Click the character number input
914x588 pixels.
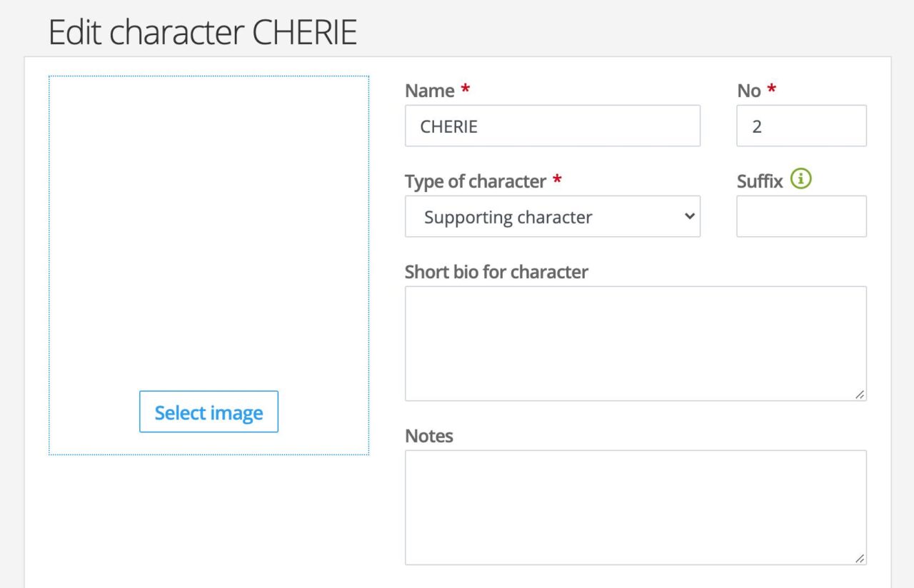point(800,126)
